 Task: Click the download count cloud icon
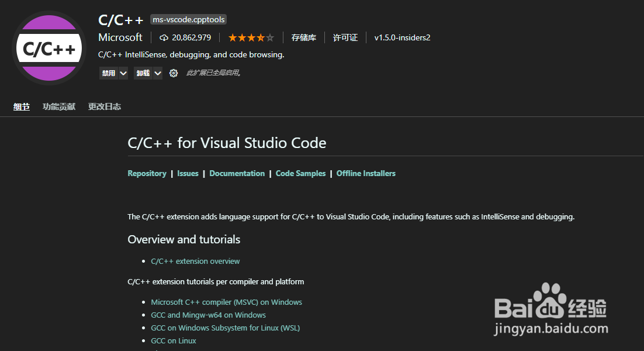click(164, 37)
